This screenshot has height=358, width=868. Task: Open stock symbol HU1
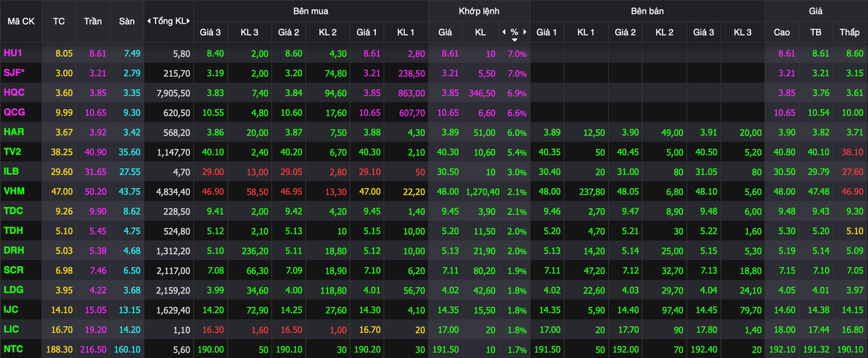coord(12,54)
